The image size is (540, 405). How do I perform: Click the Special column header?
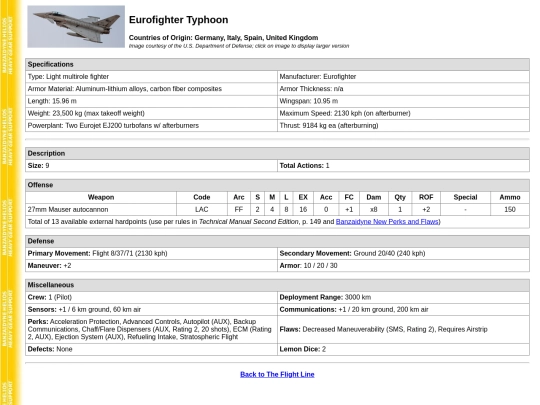(465, 197)
